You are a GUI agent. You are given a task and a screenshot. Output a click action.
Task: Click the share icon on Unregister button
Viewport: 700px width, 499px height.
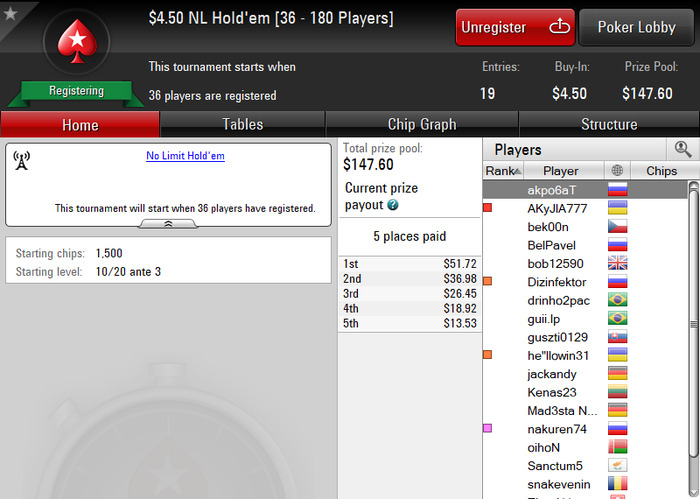pos(559,26)
